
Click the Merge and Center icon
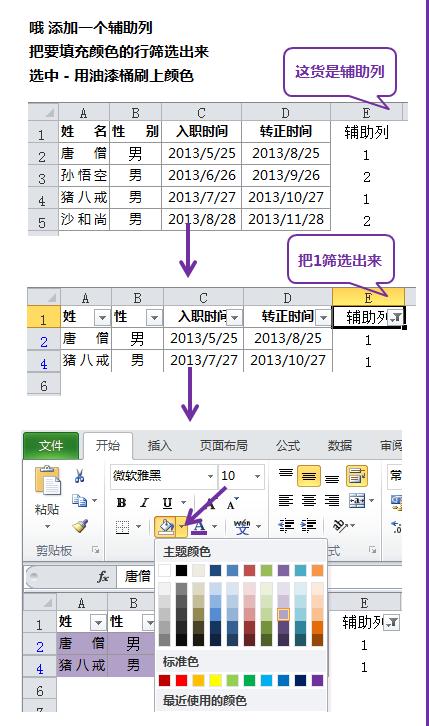coord(357,501)
